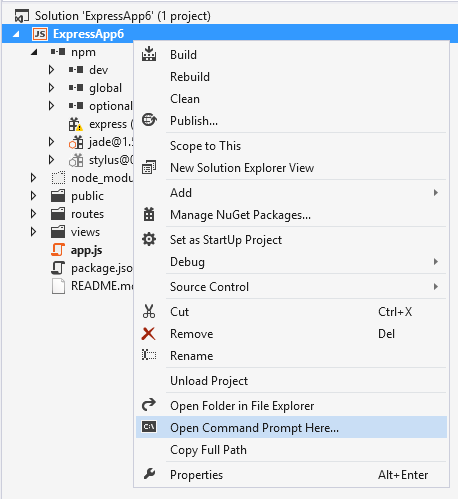
Task: Expand the dev node
Action: (51, 70)
